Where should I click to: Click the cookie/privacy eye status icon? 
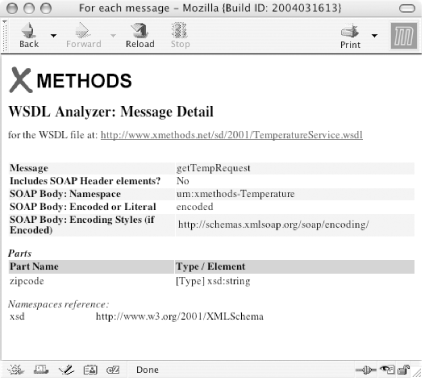387,370
